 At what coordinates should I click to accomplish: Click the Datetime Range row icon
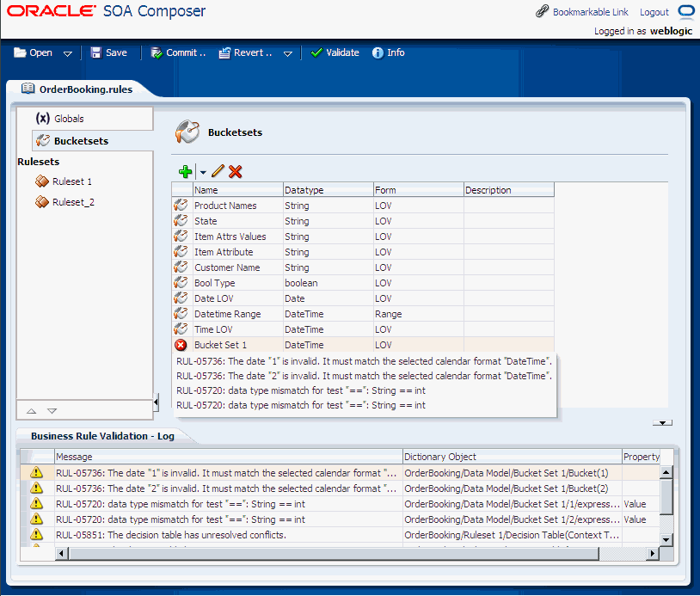(181, 313)
